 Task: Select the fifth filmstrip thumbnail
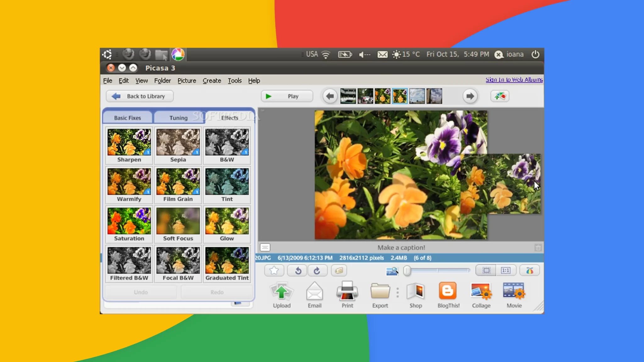417,96
